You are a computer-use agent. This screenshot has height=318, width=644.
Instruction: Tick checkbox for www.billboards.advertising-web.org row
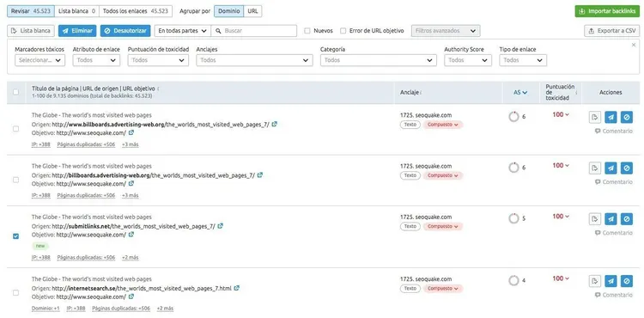coord(15,129)
